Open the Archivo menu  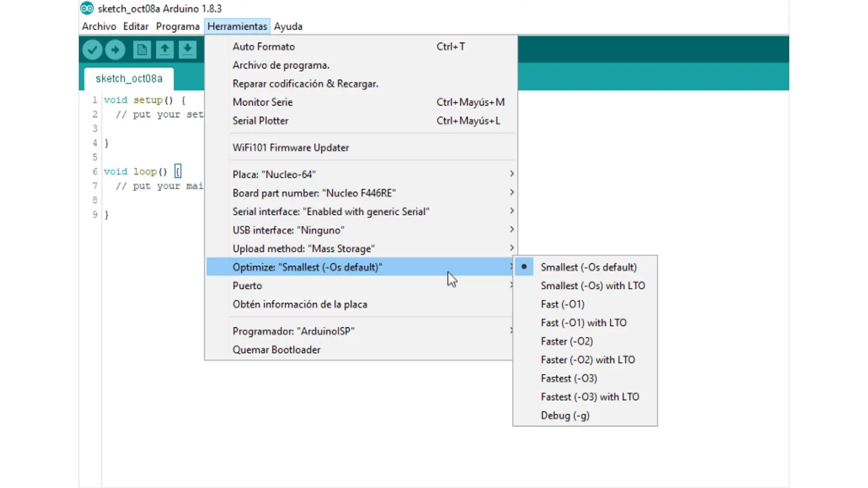(99, 26)
